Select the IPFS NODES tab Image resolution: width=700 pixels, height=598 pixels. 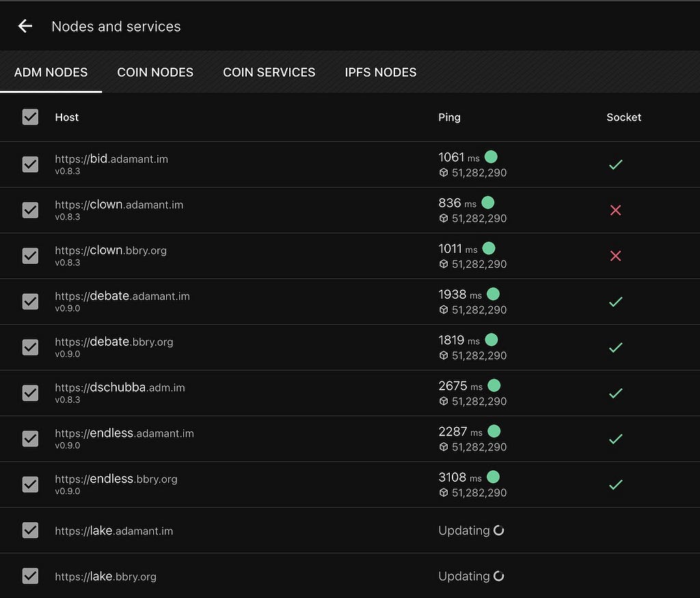click(381, 72)
